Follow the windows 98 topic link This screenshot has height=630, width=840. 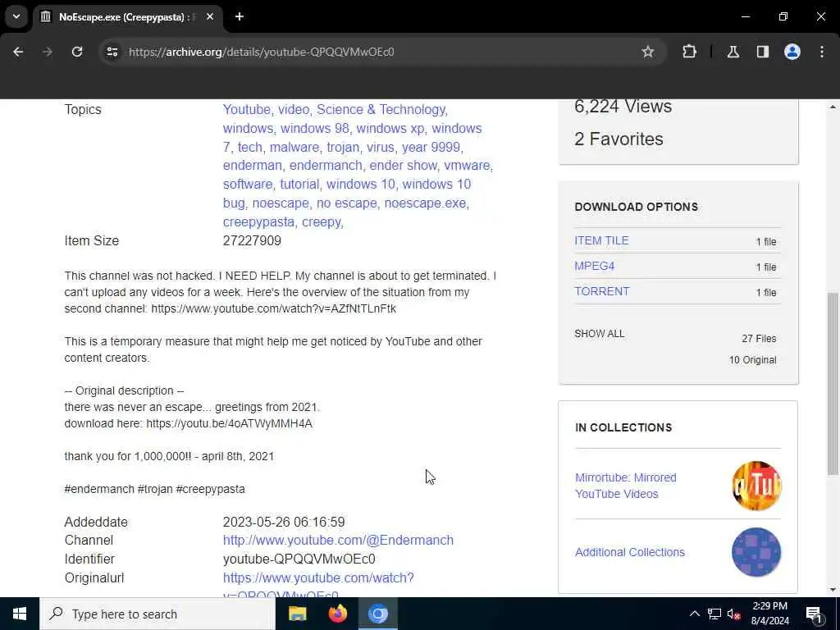314,128
